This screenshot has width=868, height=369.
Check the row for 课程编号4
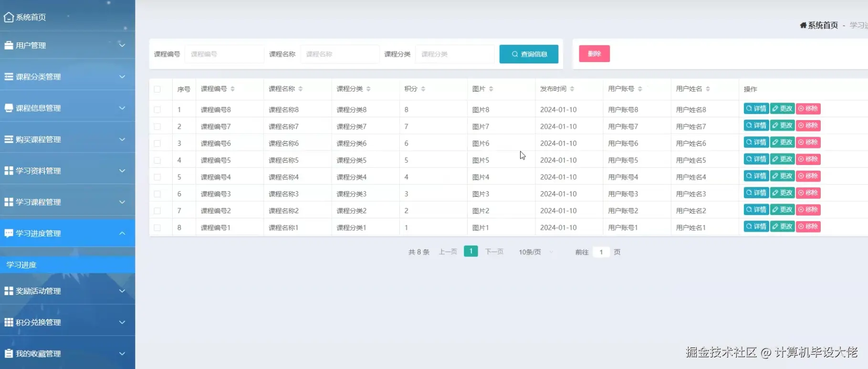pyautogui.click(x=157, y=177)
